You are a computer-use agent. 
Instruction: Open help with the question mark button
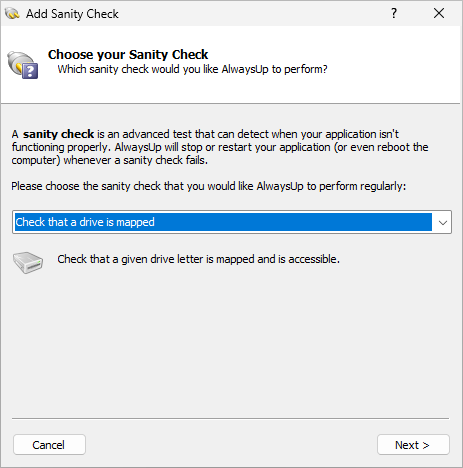point(394,13)
